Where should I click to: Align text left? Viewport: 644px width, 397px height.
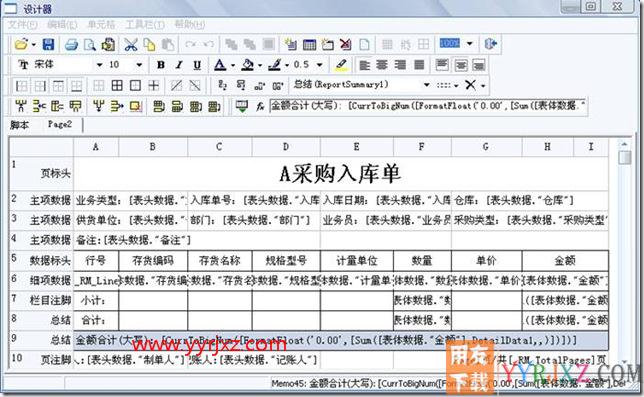[364, 65]
